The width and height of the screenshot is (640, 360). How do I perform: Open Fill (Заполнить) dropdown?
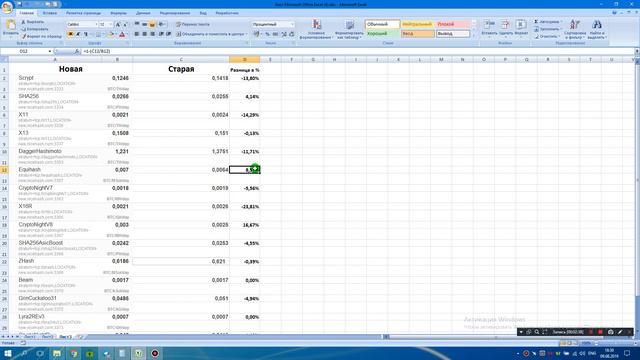pyautogui.click(x=560, y=29)
